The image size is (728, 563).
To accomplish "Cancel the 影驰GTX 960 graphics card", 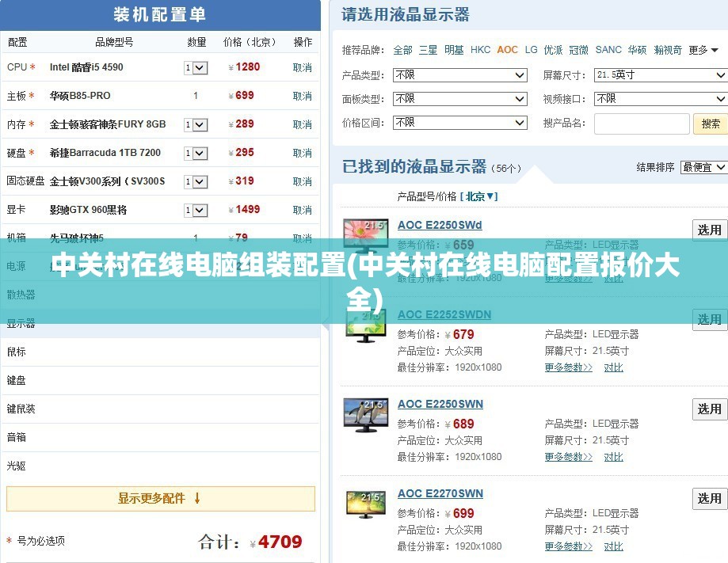I will click(x=303, y=210).
